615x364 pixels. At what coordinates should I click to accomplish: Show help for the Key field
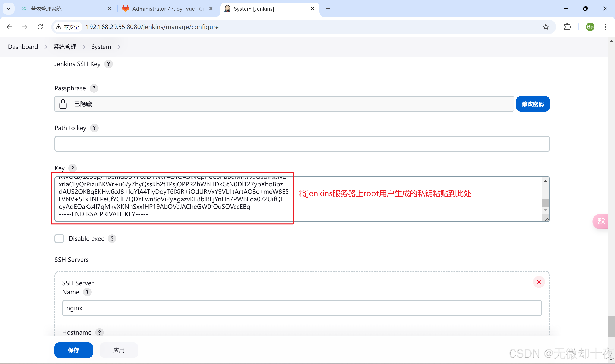(x=72, y=168)
